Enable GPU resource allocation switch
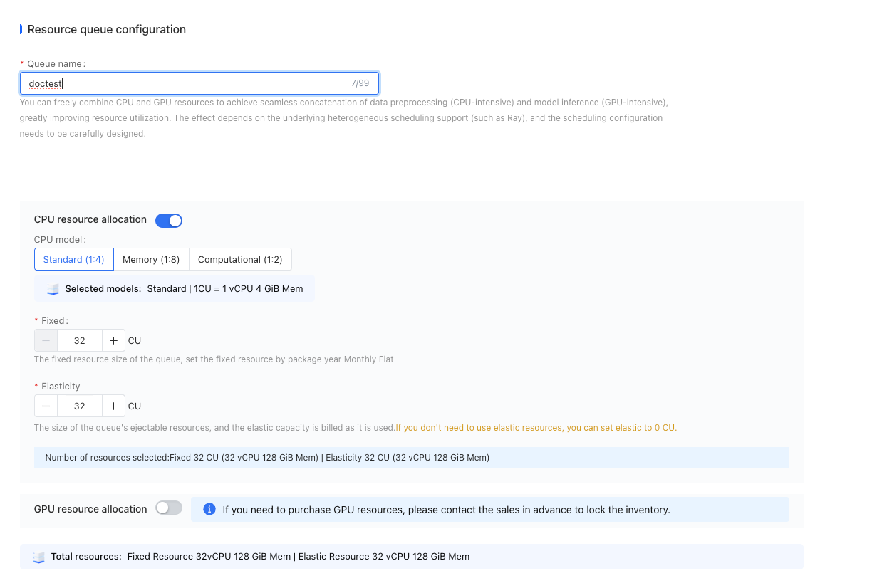Screen dimensions: 877x588 [x=169, y=508]
